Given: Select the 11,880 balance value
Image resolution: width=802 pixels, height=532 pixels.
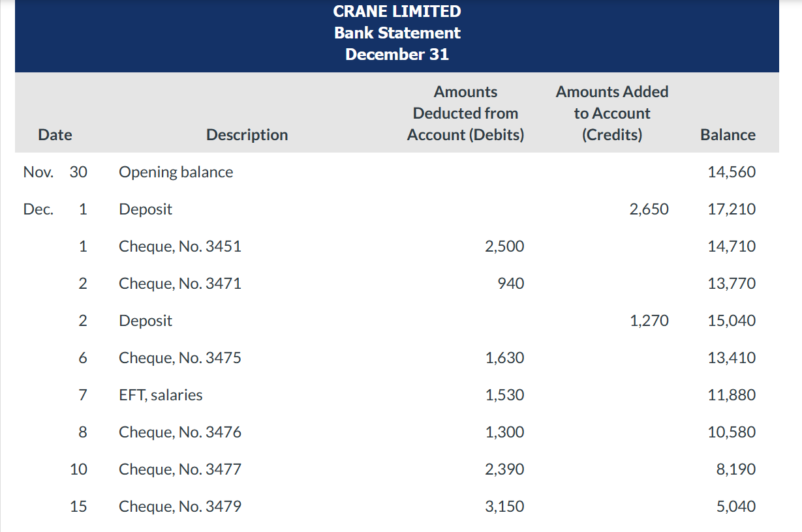Looking at the screenshot, I should [x=732, y=395].
